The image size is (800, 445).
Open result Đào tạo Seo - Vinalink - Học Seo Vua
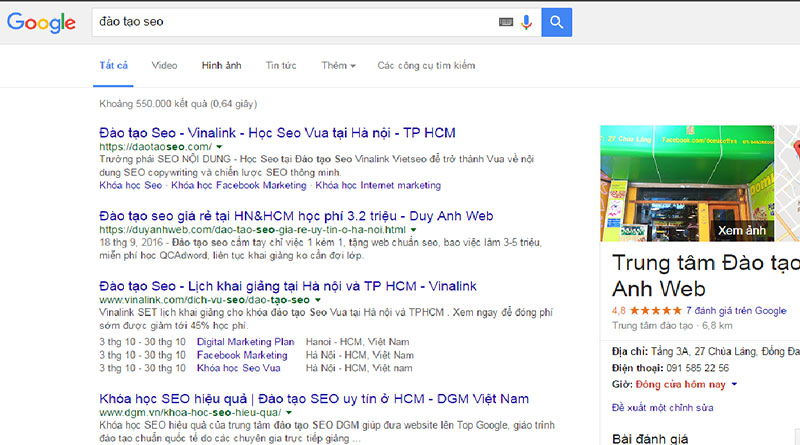(x=277, y=133)
